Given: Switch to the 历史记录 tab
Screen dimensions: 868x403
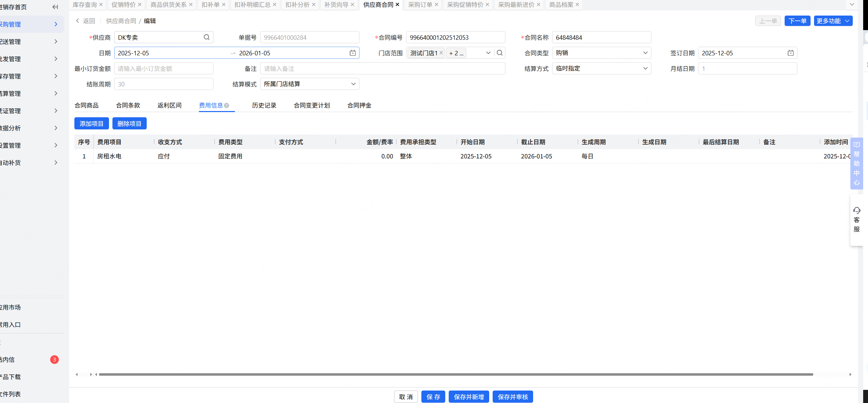Looking at the screenshot, I should (264, 106).
